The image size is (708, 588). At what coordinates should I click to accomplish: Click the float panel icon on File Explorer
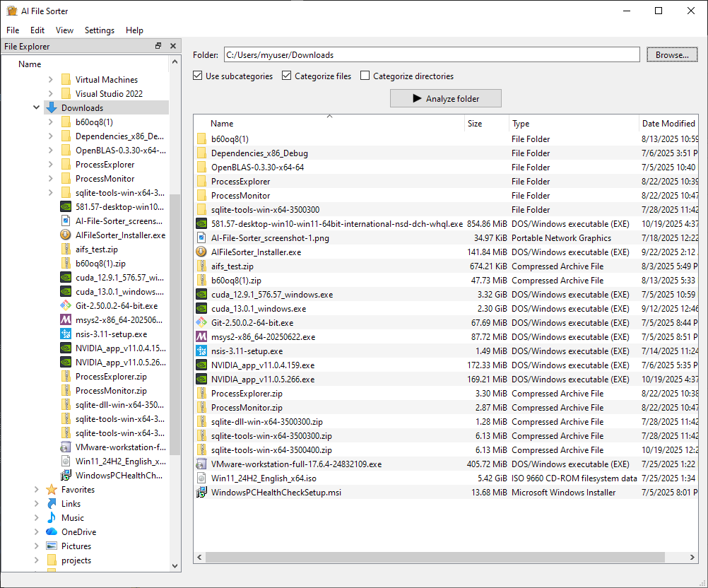pos(158,46)
